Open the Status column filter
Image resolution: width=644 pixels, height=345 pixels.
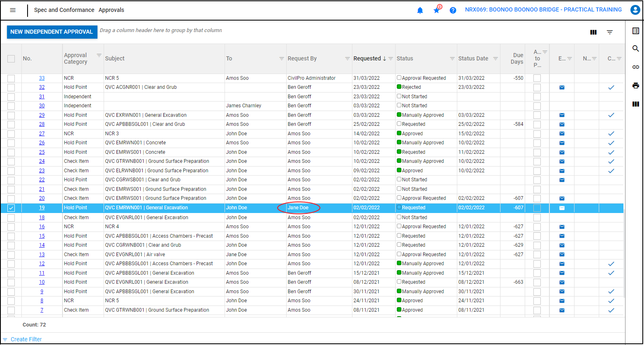pos(452,59)
